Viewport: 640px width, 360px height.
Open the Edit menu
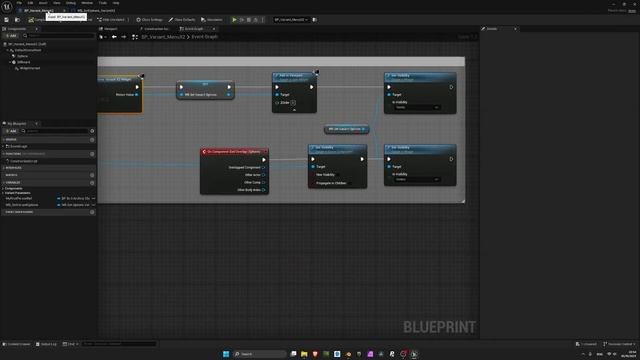click(x=30, y=3)
